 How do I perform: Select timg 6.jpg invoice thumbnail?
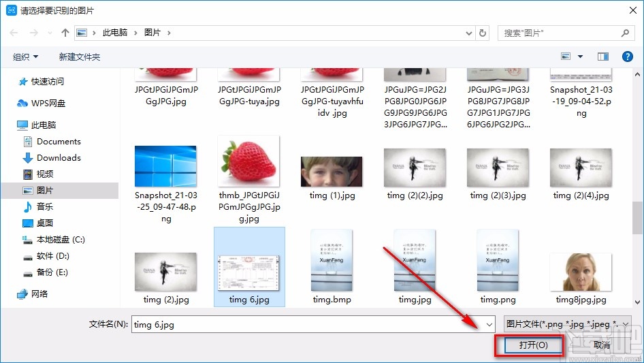click(x=249, y=273)
